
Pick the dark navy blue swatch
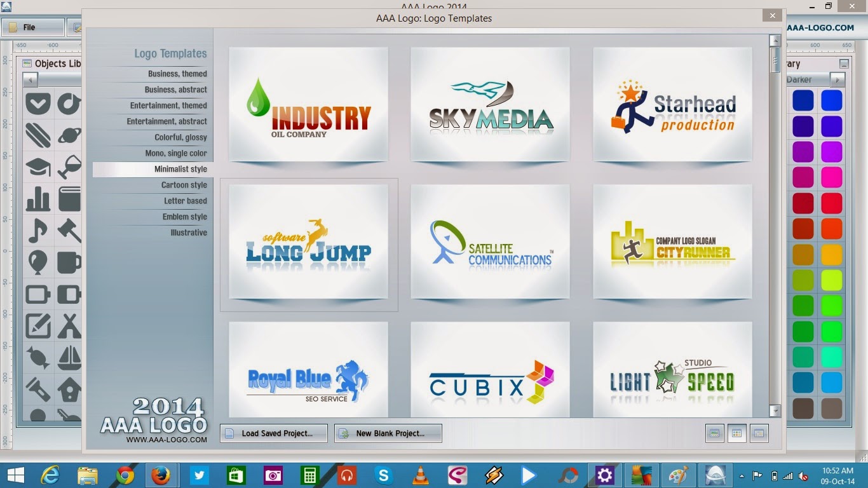(803, 100)
